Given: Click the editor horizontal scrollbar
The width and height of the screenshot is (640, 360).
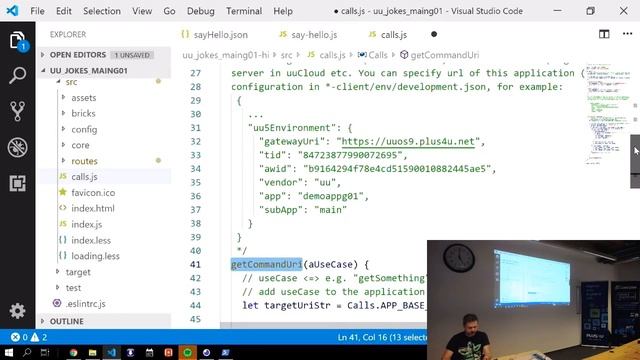Looking at the screenshot, I should pyautogui.click(x=323, y=325).
